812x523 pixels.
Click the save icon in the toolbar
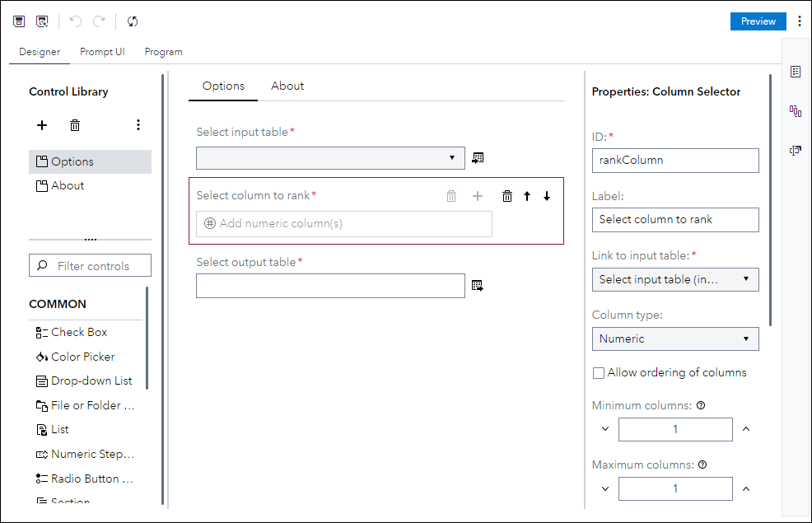click(19, 21)
